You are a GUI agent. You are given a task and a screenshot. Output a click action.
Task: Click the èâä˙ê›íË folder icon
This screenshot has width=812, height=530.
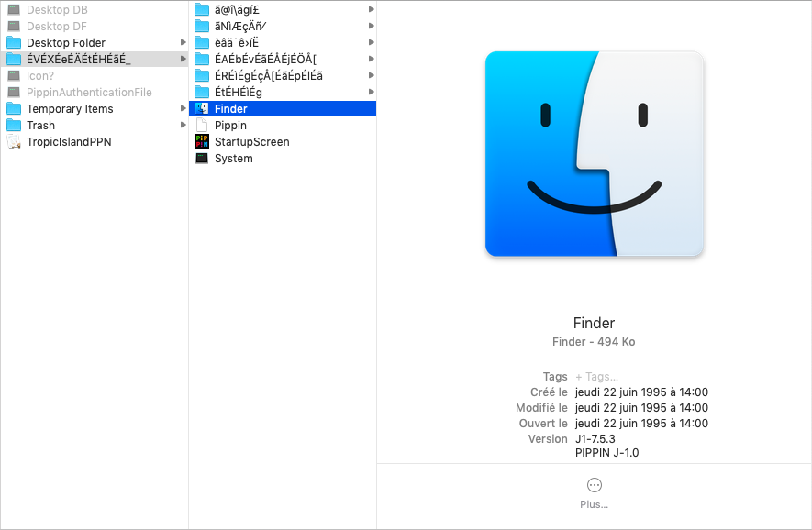[x=202, y=42]
